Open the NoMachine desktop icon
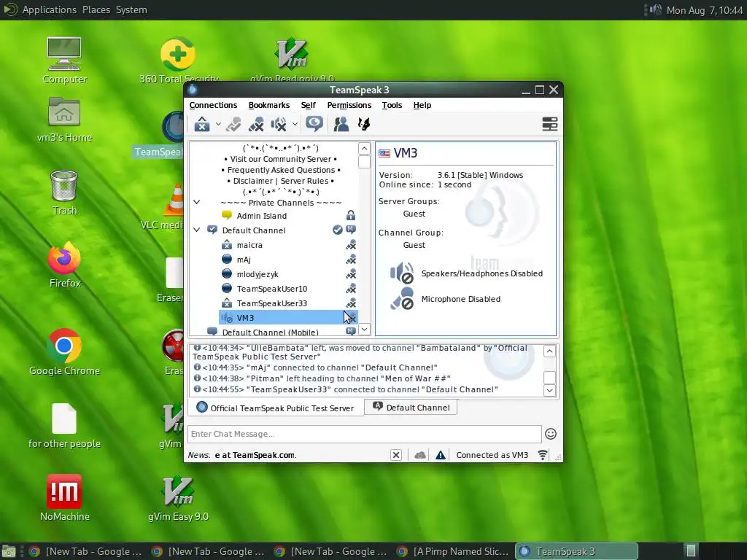747x560 pixels. (64, 497)
